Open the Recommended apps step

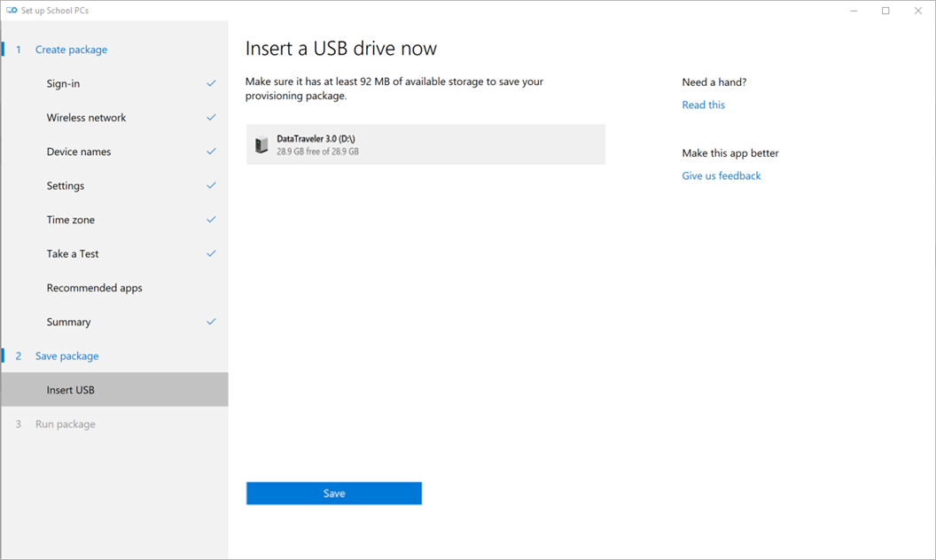94,288
